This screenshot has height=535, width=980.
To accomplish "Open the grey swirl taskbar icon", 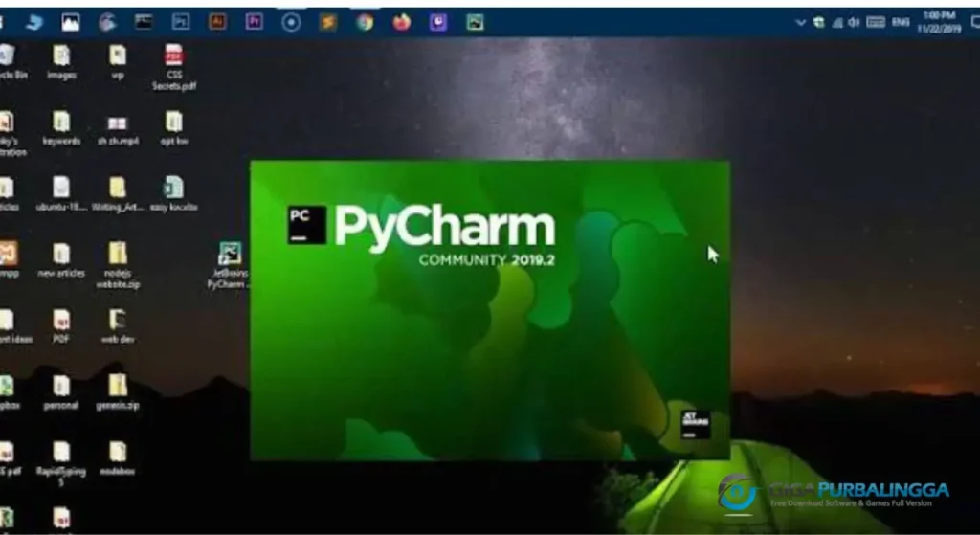I will click(107, 23).
